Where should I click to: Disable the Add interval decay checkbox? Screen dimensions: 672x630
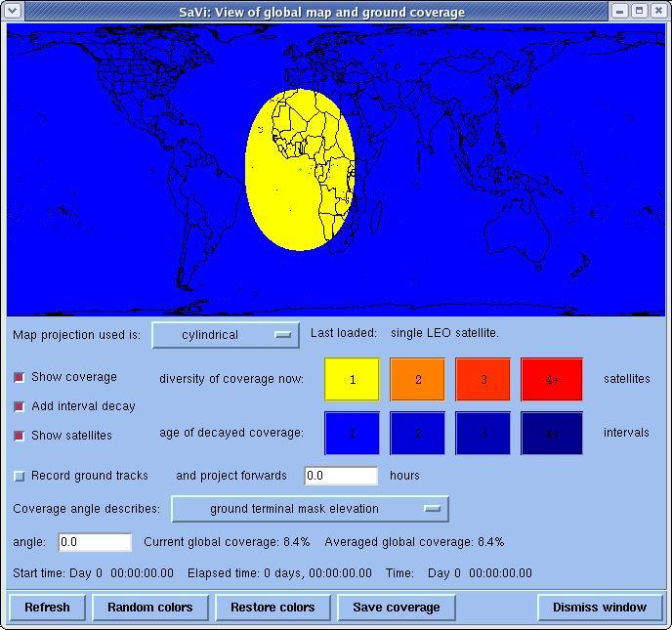19,406
